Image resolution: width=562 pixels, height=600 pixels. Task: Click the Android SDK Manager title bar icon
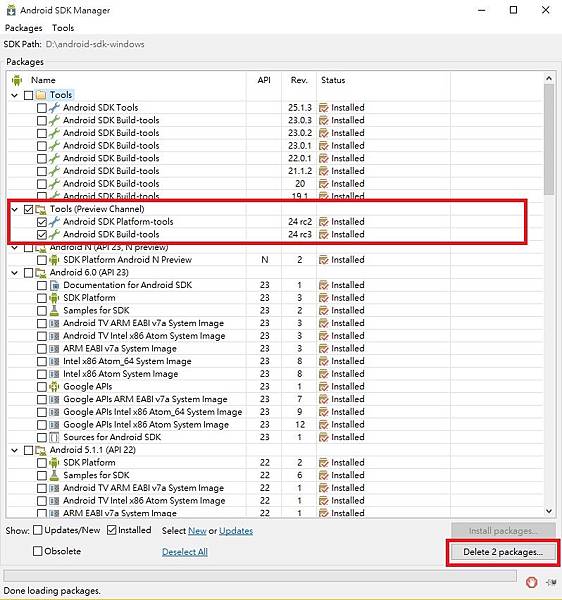11,10
